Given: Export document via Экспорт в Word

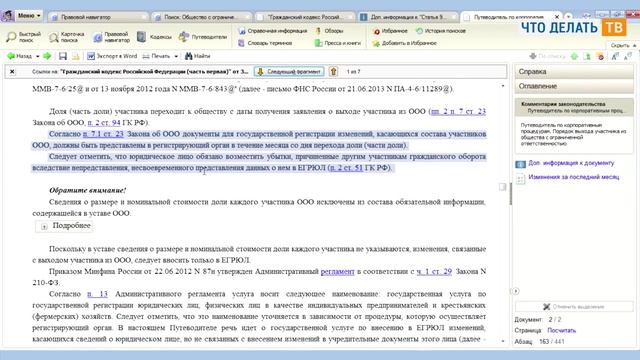Looking at the screenshot, I should click(112, 56).
